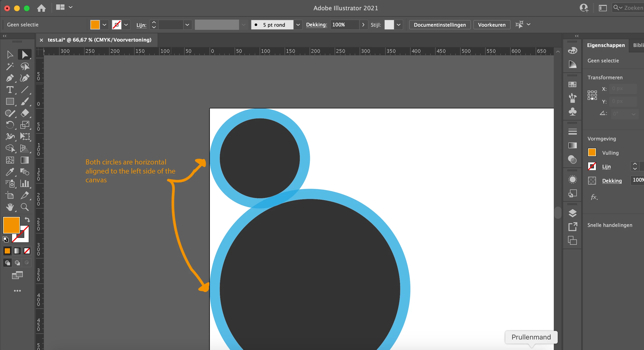The height and width of the screenshot is (350, 644).
Task: Select the Type tool
Action: 10,90
